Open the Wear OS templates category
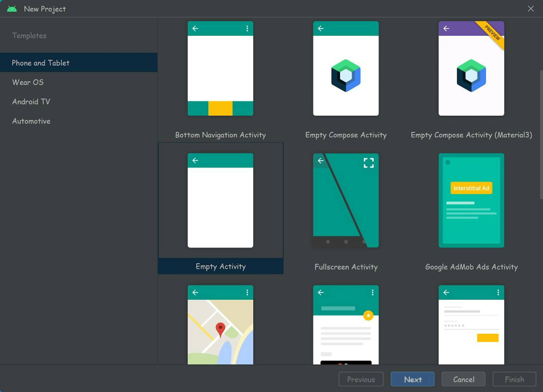The height and width of the screenshot is (392, 543). pyautogui.click(x=28, y=82)
